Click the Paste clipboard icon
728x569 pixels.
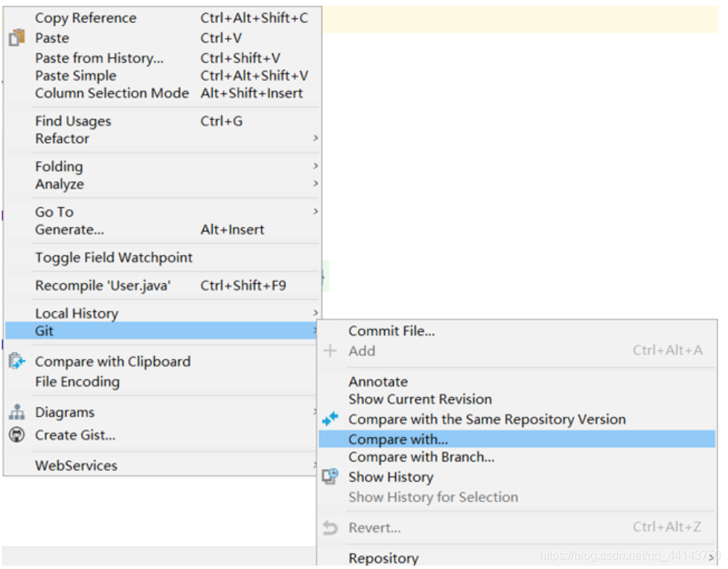(x=16, y=38)
